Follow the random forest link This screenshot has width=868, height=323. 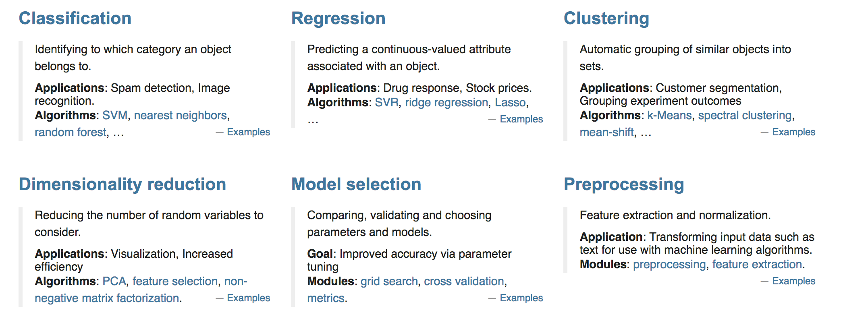[71, 133]
